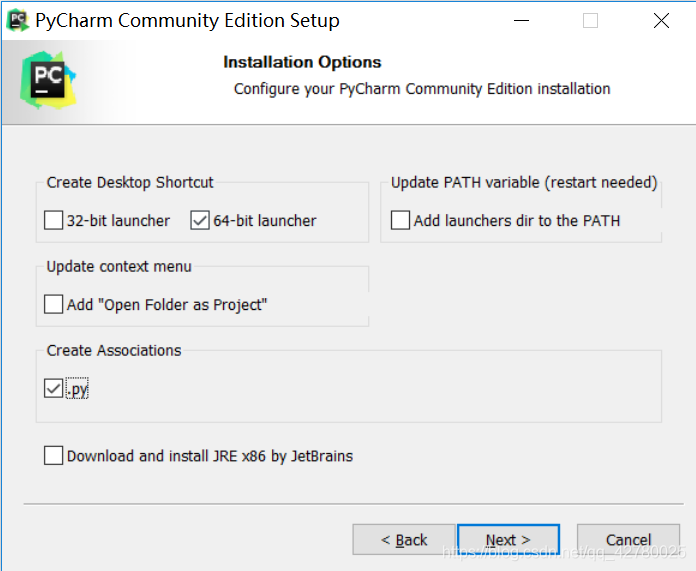Click the Update PATH variable group label
This screenshot has height=571, width=696.
524,182
